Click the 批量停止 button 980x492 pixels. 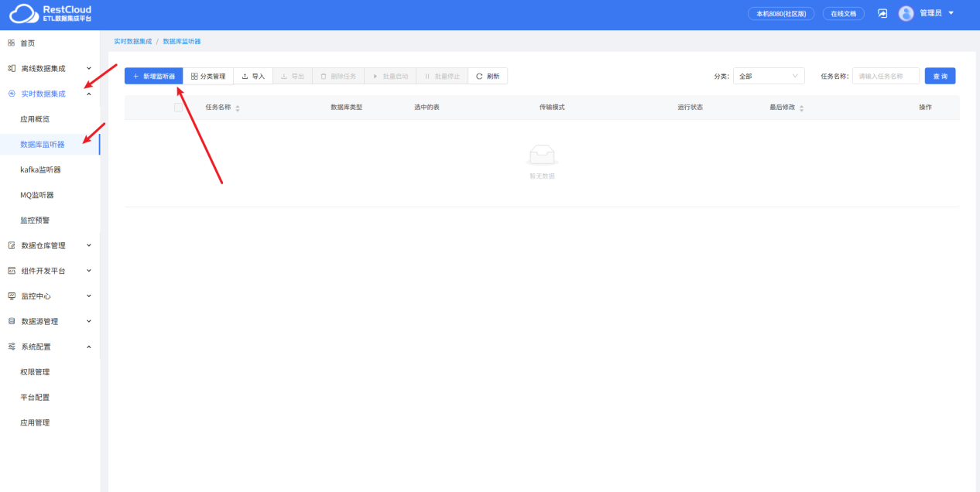pos(442,77)
